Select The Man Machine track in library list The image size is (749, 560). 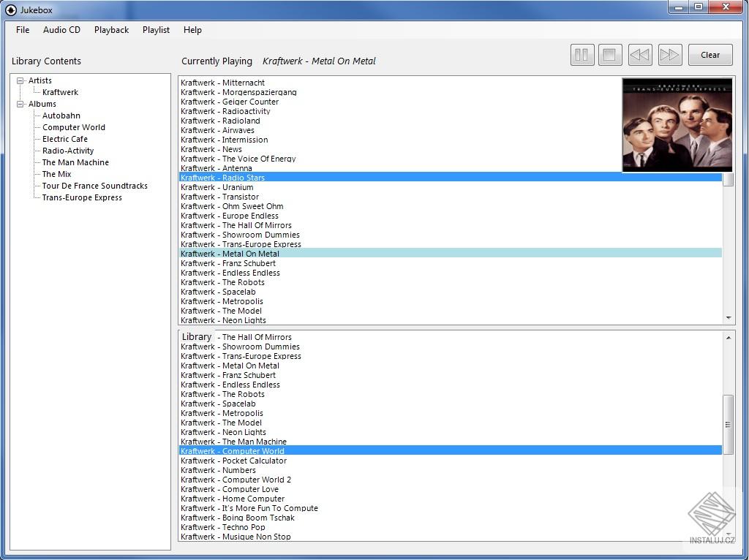(x=233, y=442)
